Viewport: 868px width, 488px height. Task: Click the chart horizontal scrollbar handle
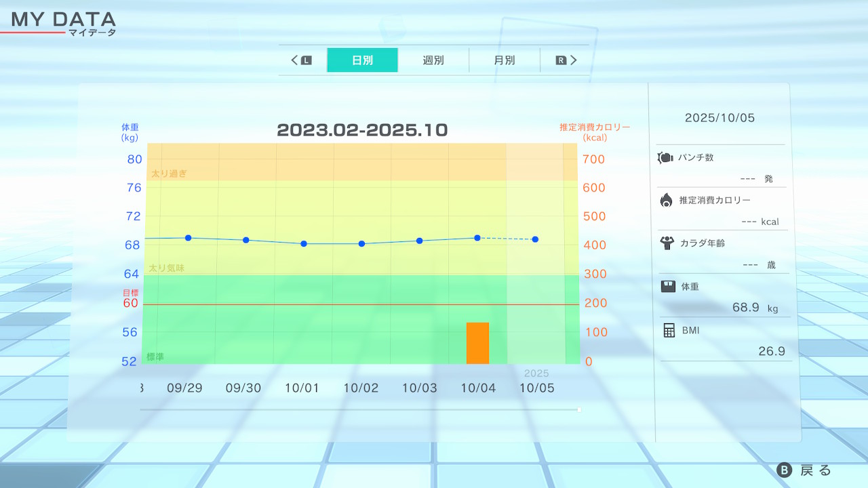pyautogui.click(x=578, y=409)
